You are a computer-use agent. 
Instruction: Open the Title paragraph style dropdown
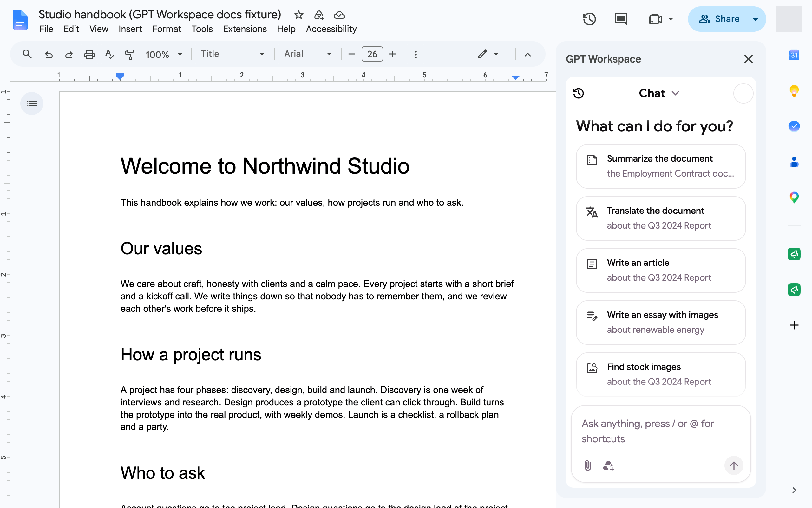pos(233,54)
